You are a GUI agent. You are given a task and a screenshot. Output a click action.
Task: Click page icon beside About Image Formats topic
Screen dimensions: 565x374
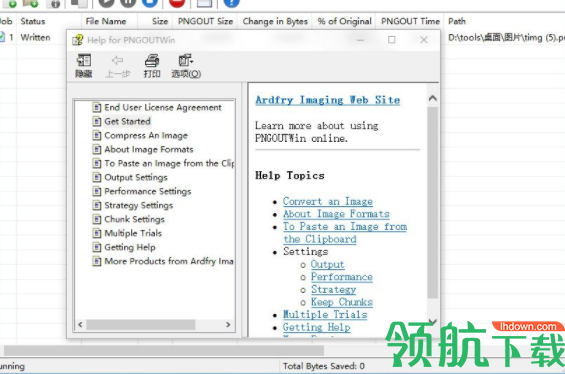pyautogui.click(x=97, y=149)
